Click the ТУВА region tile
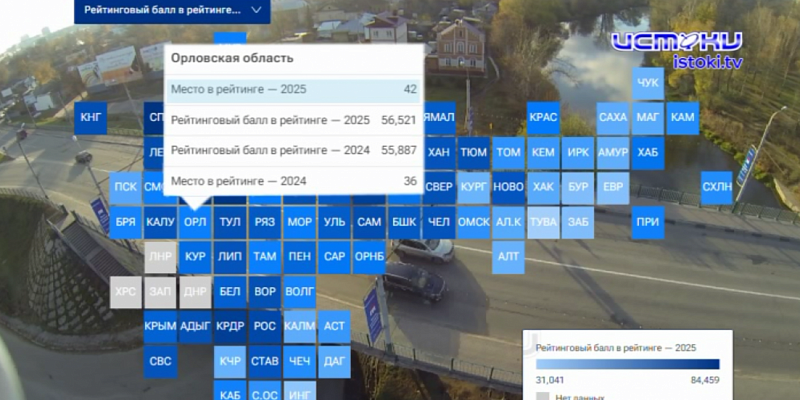Viewport: 800px width, 400px height. coord(543,222)
